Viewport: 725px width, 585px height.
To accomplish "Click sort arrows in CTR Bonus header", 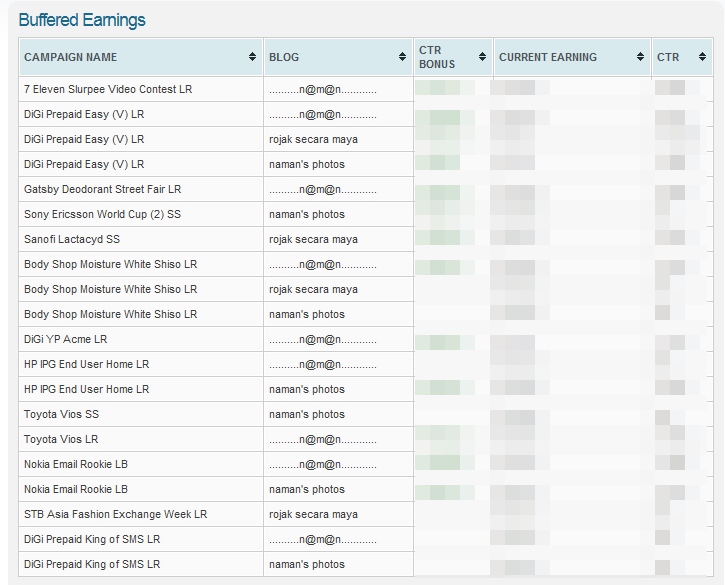I will click(x=482, y=57).
